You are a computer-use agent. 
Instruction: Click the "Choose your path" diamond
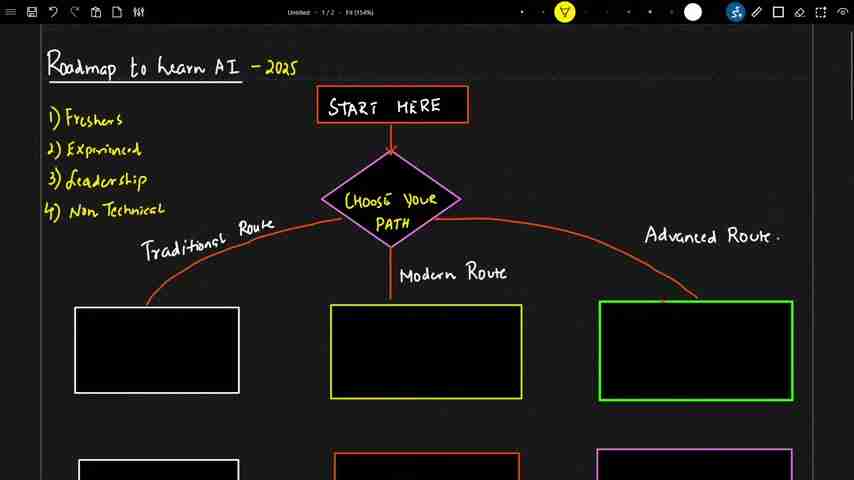(391, 199)
